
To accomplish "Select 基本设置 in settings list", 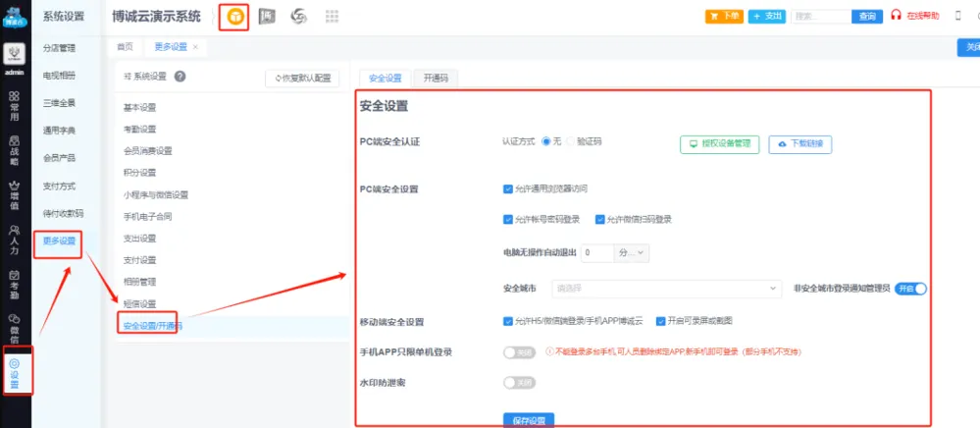I will pos(139,107).
